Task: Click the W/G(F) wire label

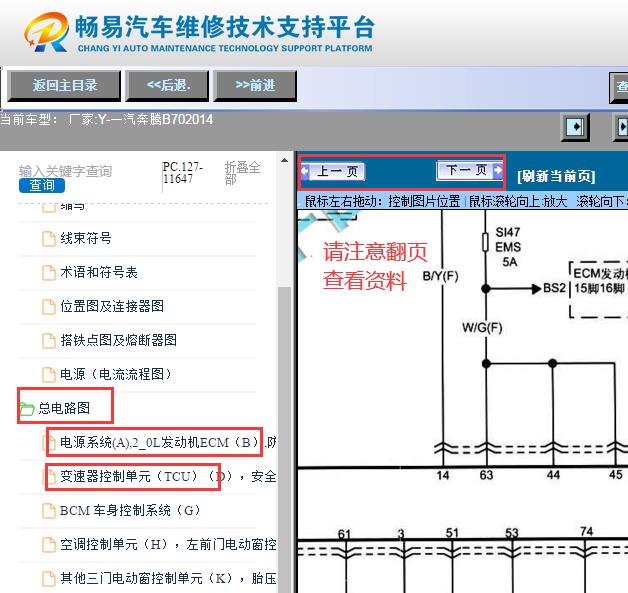Action: [482, 328]
